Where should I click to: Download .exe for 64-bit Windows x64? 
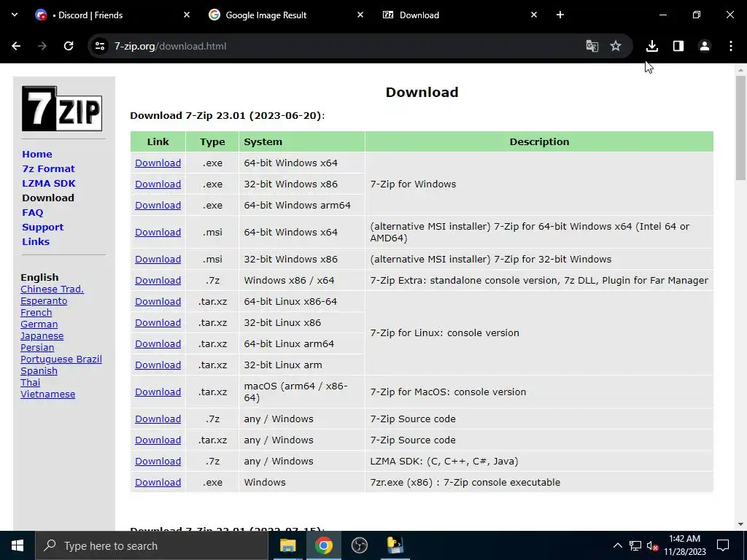(x=158, y=163)
